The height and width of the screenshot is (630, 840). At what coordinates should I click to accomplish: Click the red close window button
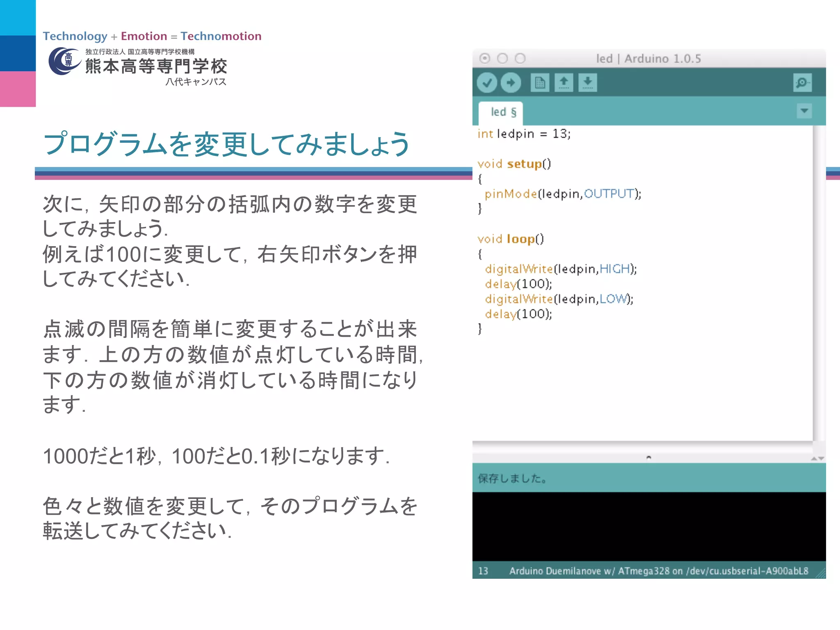click(x=485, y=59)
